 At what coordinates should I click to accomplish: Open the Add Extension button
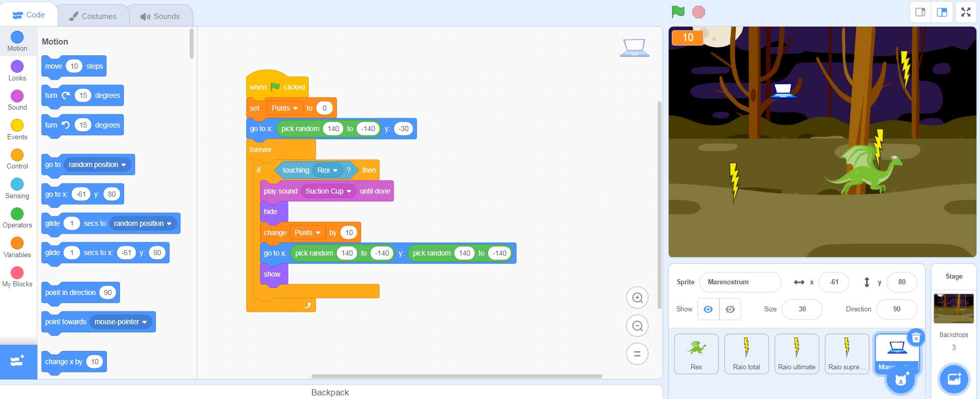[x=18, y=362]
